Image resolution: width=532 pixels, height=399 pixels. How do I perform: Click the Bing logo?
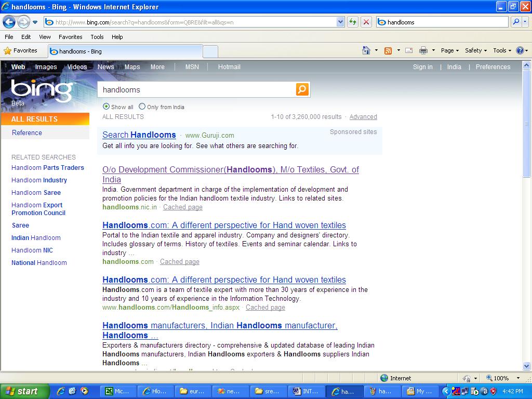42,90
